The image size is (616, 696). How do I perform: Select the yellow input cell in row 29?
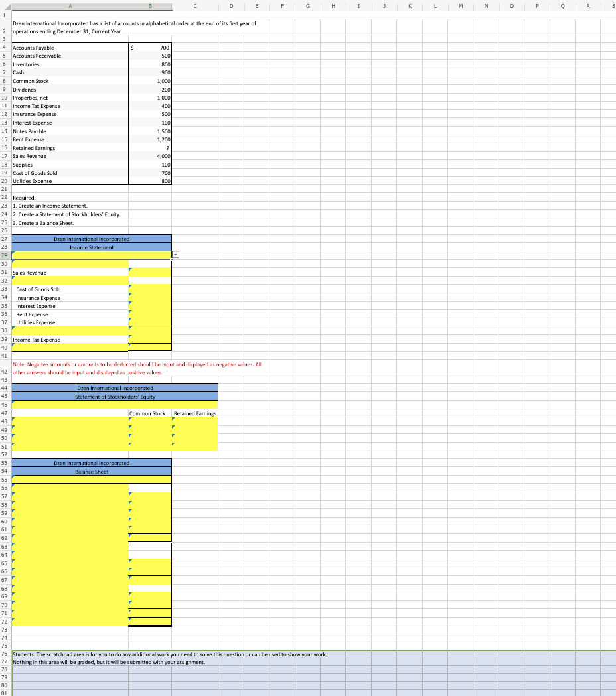92,255
